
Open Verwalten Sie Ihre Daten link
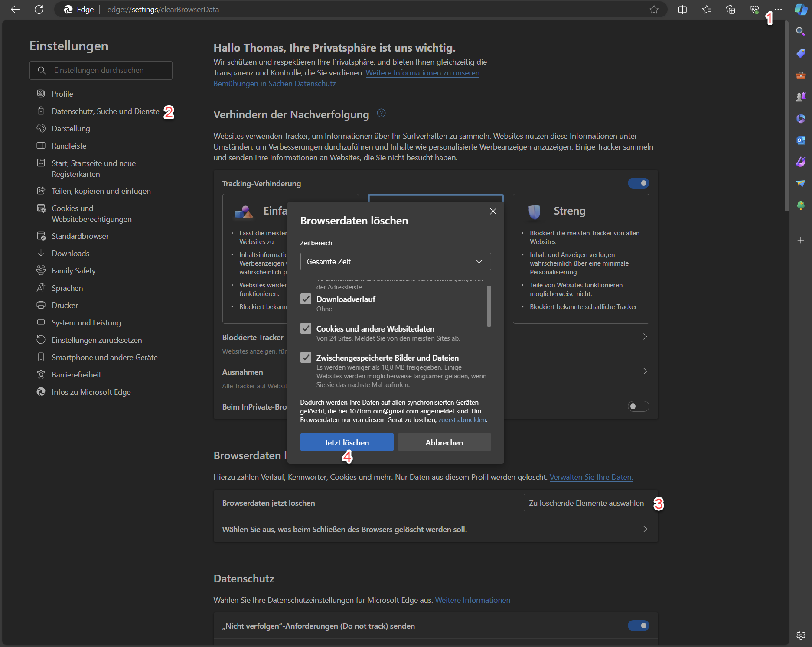591,477
